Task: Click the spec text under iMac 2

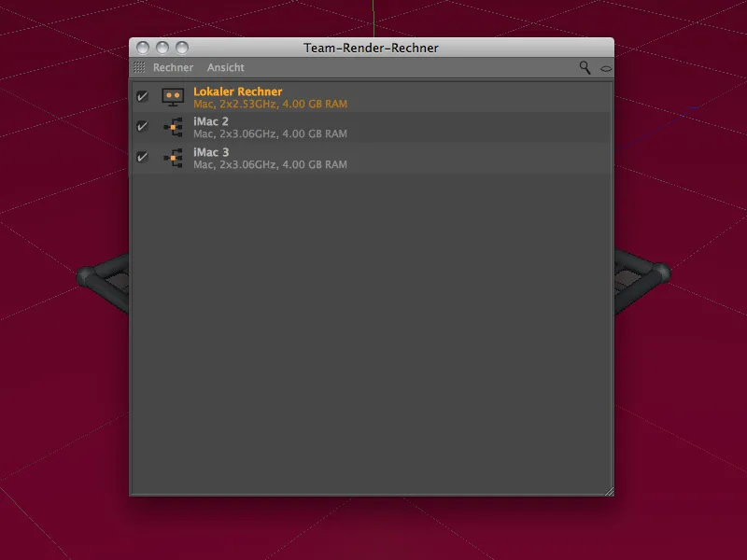Action: [x=269, y=133]
